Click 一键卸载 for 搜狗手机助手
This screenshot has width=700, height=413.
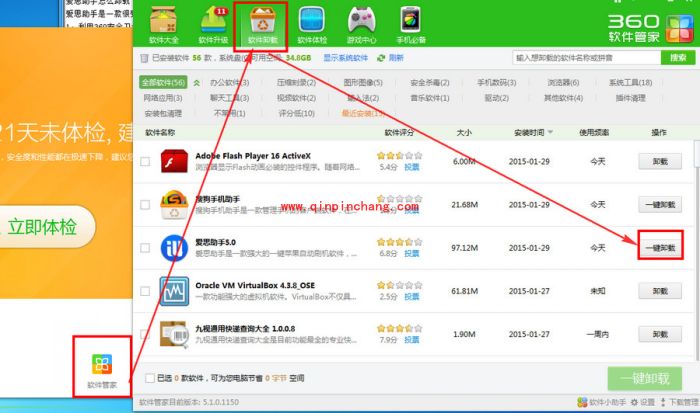pos(660,204)
